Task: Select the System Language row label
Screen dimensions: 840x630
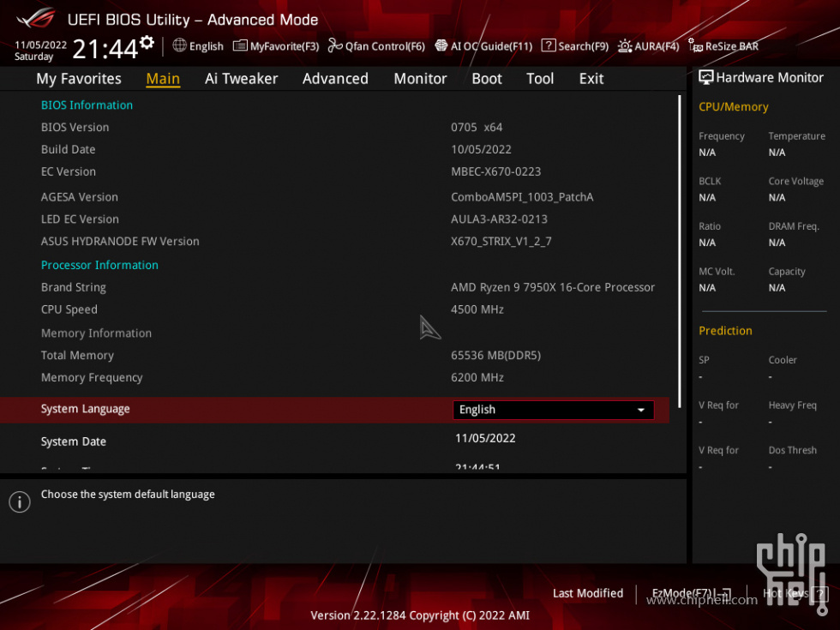Action: tap(85, 410)
